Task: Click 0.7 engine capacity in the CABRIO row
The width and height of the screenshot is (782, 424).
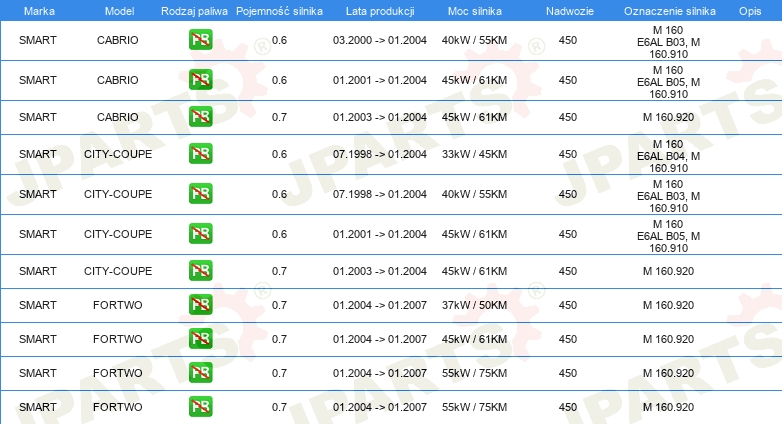Action: pyautogui.click(x=279, y=117)
